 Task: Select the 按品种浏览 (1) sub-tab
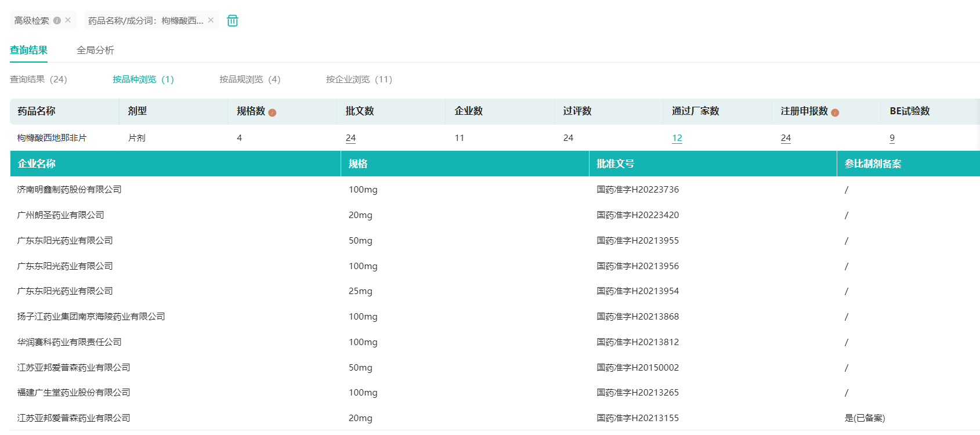coord(143,79)
